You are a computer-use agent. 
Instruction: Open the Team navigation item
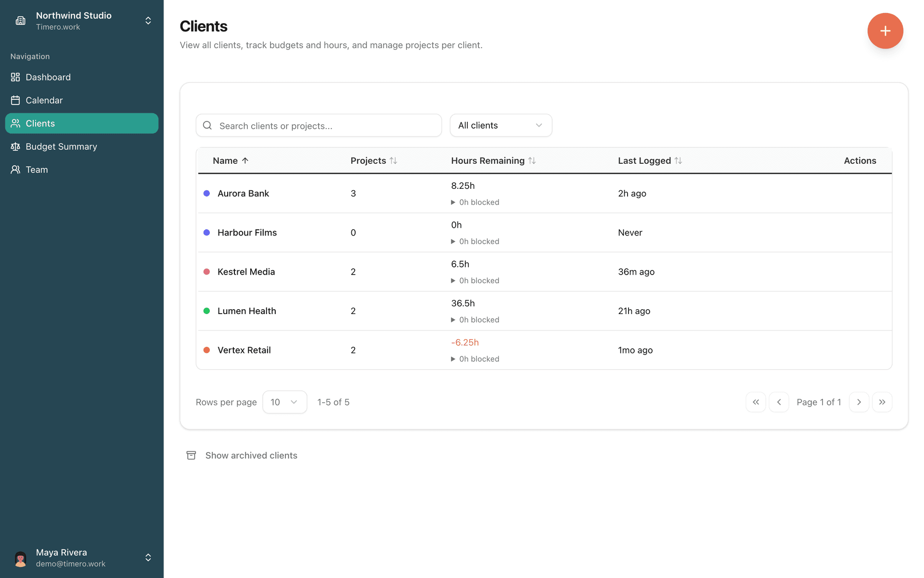tap(82, 170)
